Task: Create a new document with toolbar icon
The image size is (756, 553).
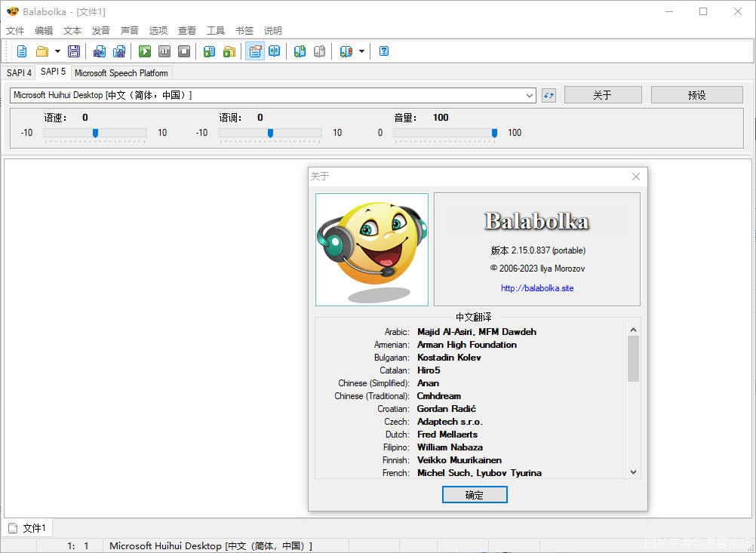Action: pos(22,51)
